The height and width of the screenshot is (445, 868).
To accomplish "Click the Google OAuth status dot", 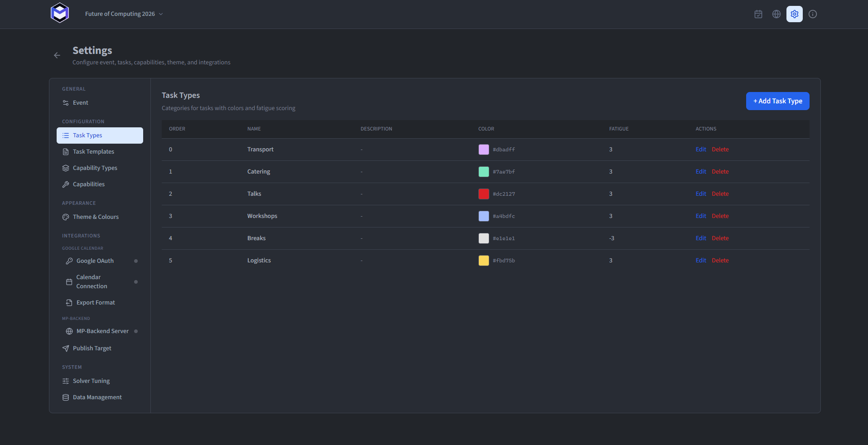I will click(136, 261).
